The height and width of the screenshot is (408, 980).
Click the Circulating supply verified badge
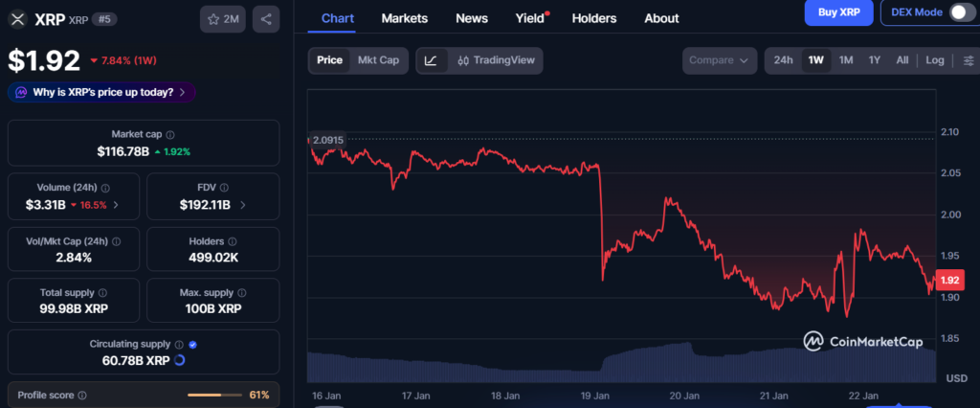tap(192, 344)
